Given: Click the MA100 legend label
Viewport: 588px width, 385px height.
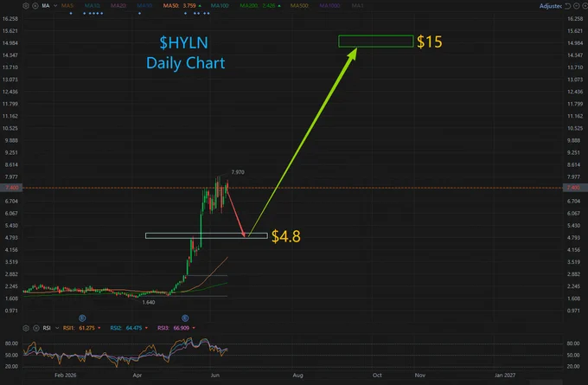Looking at the screenshot, I should [x=220, y=6].
